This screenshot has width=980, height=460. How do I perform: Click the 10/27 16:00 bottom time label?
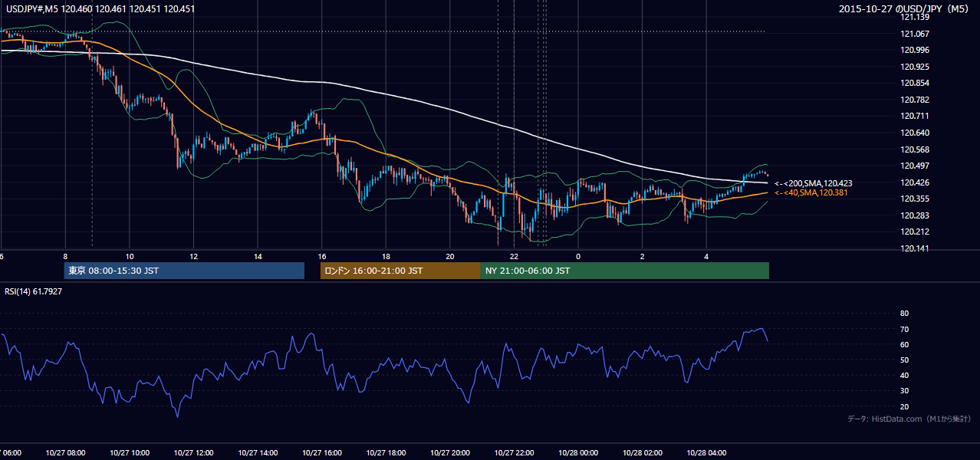[x=321, y=453]
